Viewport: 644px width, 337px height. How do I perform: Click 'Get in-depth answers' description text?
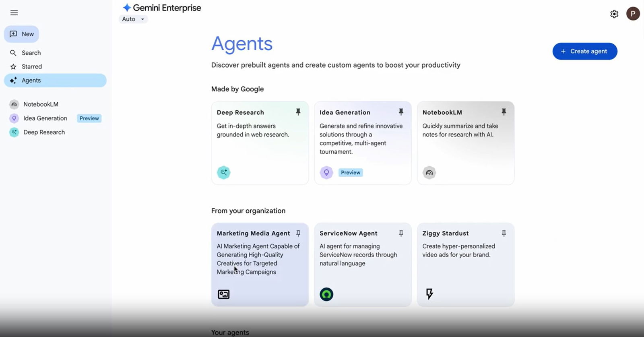click(253, 130)
